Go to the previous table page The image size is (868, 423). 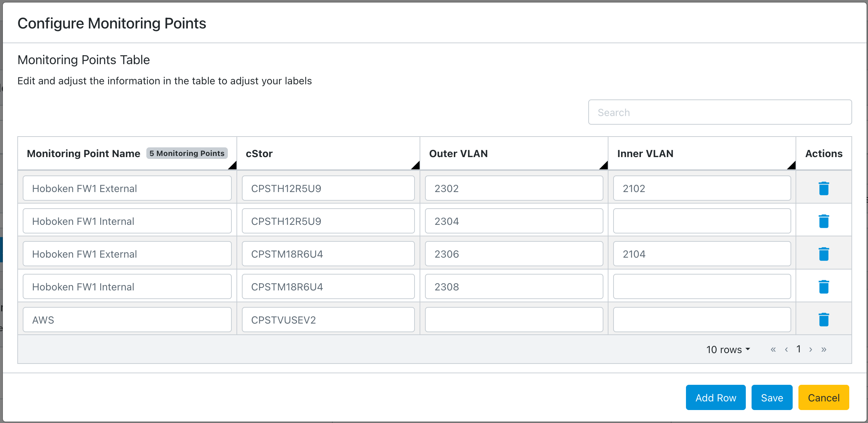point(786,349)
